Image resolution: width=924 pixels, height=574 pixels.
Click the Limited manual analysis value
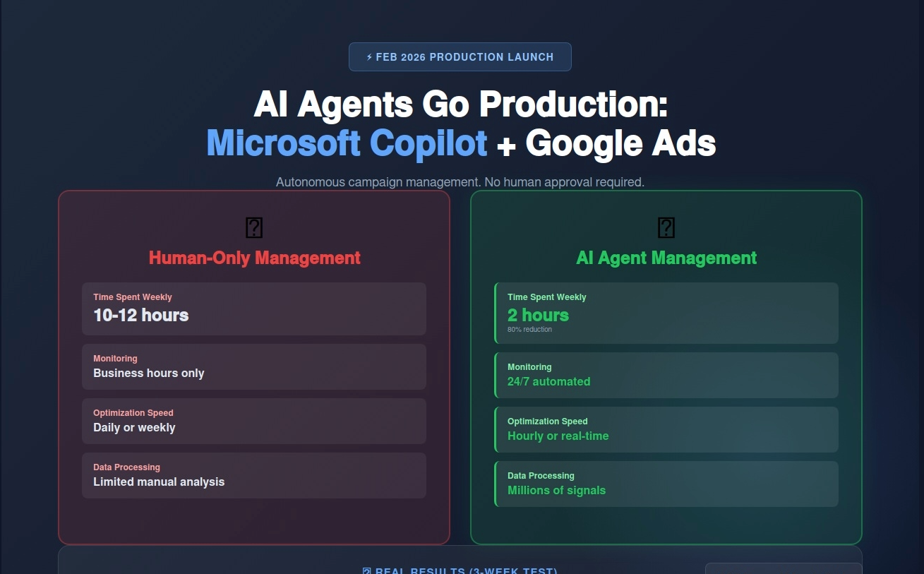(x=159, y=482)
